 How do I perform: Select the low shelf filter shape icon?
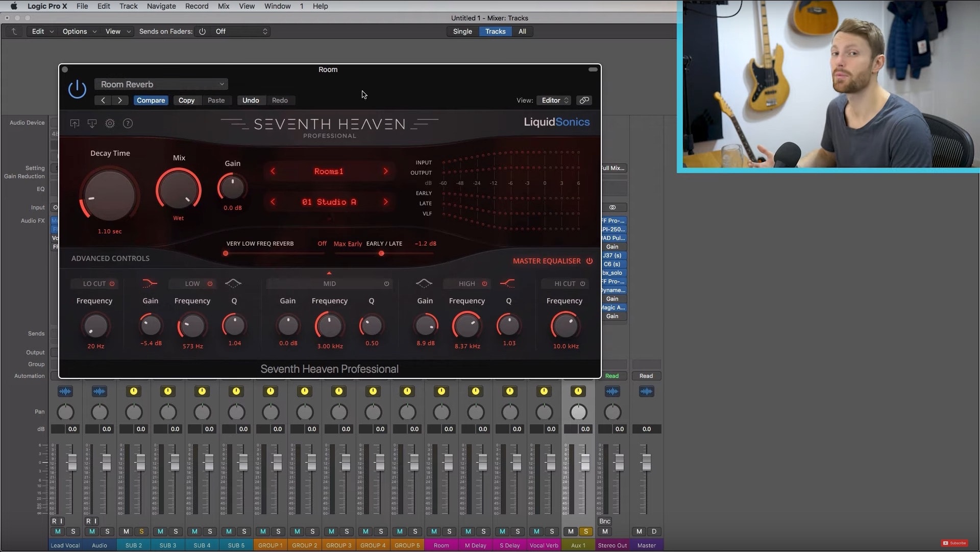150,283
